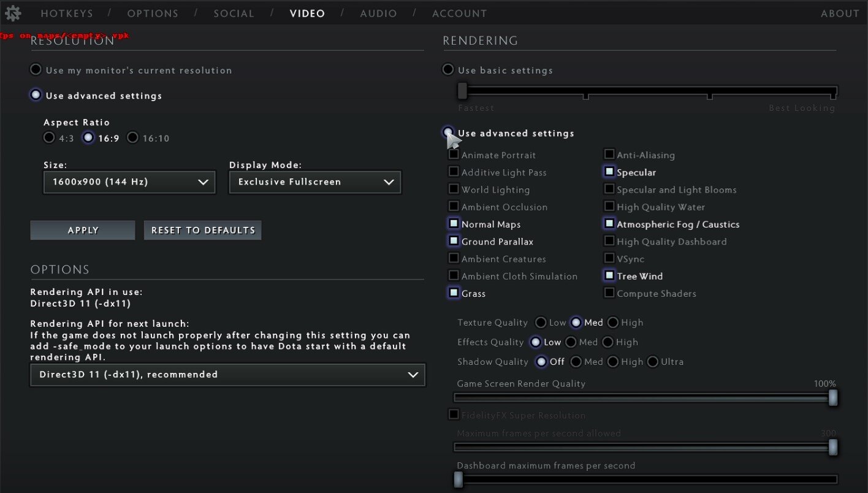Enable the Anti-Aliasing checkbox
Image resolution: width=868 pixels, height=493 pixels.
(609, 155)
